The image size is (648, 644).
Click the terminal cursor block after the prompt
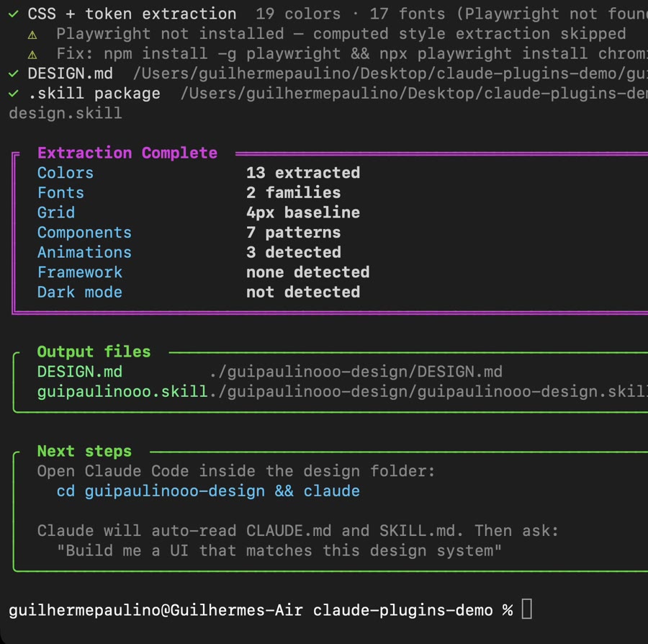point(527,609)
